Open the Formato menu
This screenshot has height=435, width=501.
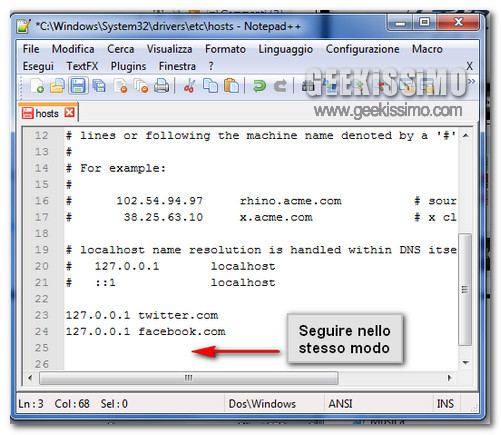pos(225,49)
